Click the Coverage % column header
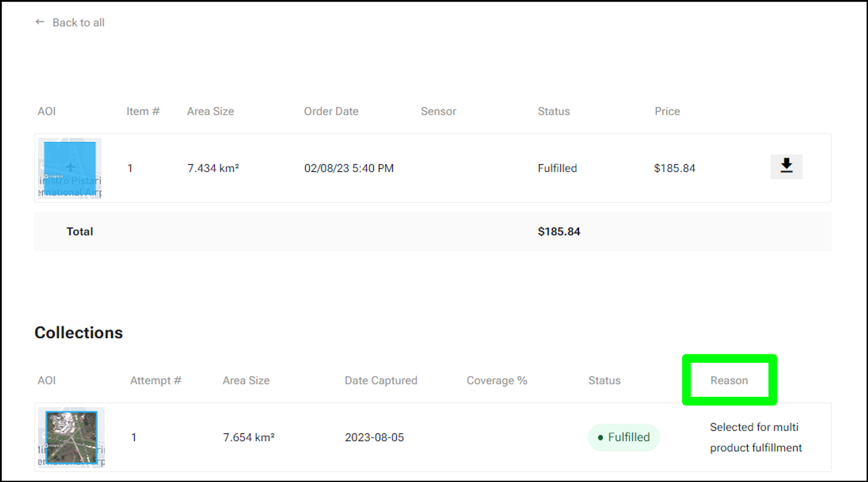The width and height of the screenshot is (868, 482). [497, 380]
